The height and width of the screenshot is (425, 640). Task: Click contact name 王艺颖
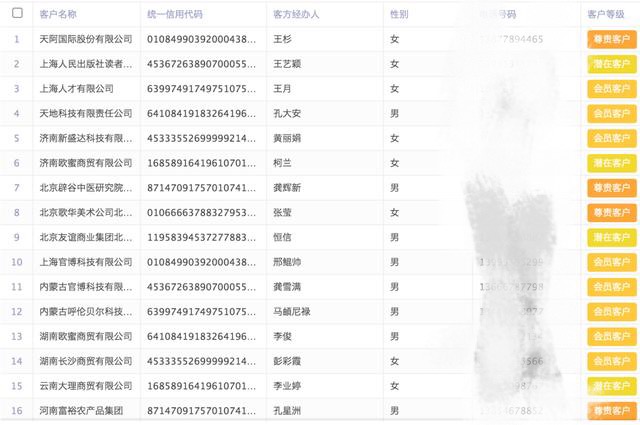[x=287, y=64]
